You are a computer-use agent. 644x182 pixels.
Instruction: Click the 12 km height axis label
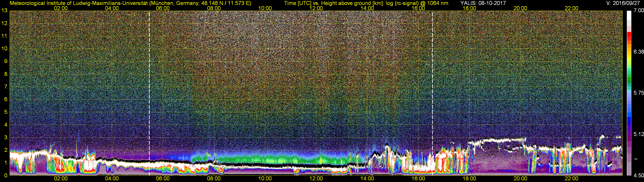(5, 23)
